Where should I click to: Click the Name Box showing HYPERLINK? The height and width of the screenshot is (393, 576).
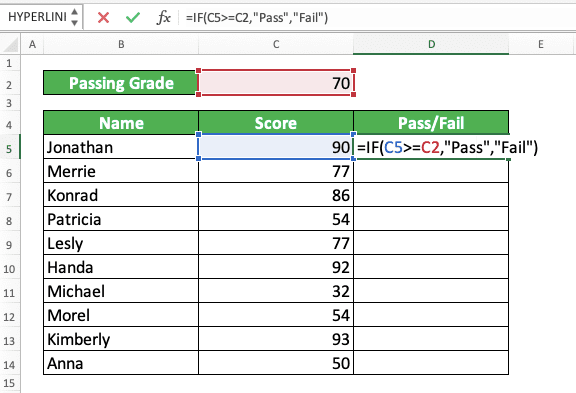click(37, 17)
